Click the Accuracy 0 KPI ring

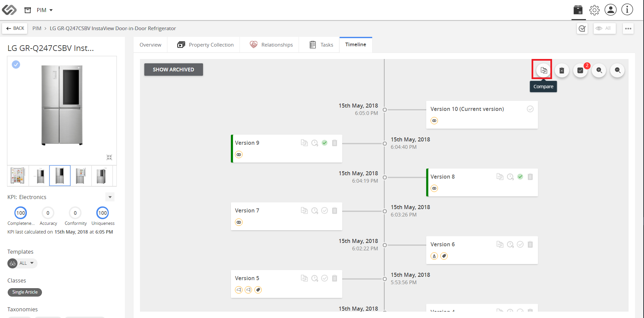click(x=48, y=213)
